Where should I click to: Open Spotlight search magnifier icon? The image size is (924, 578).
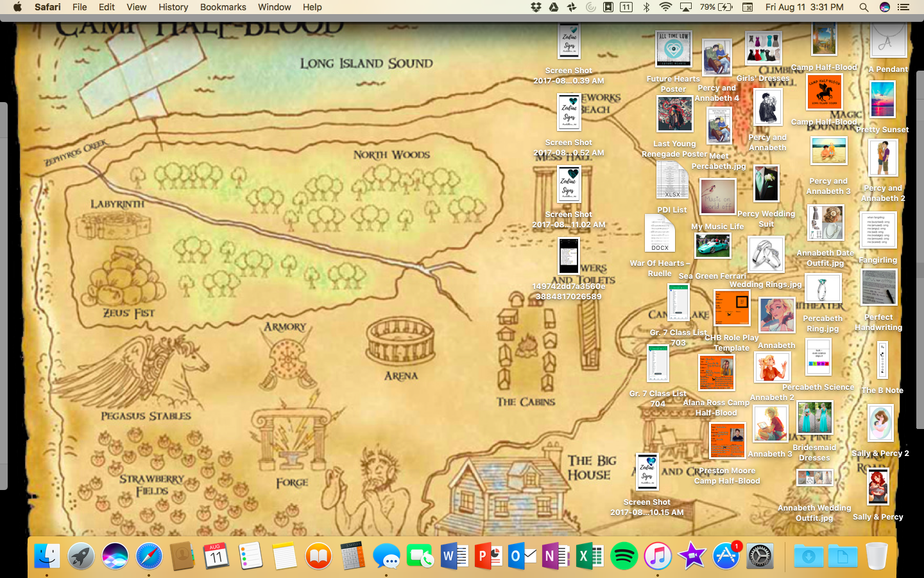click(864, 7)
